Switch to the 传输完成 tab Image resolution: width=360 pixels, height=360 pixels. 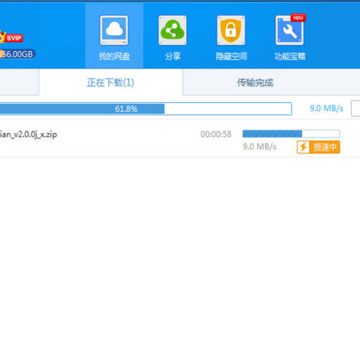point(255,82)
